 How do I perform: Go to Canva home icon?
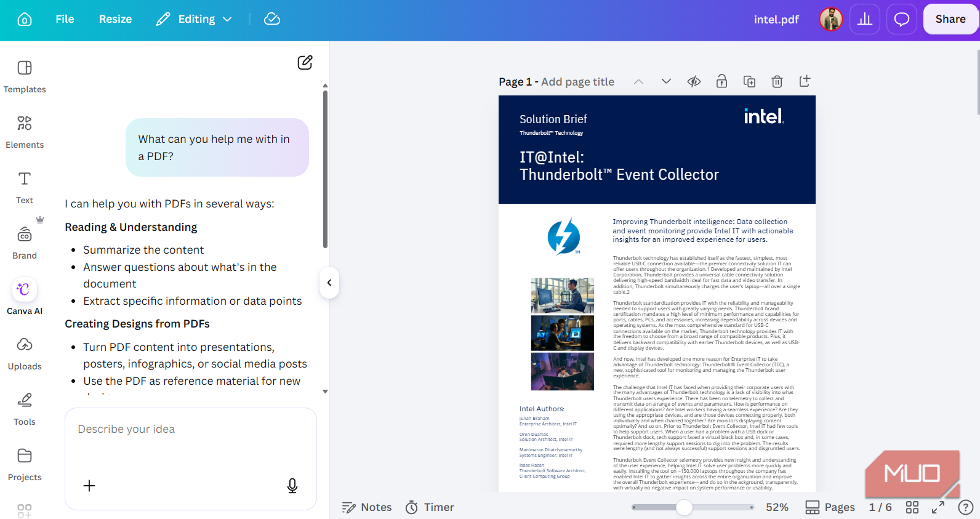pos(25,19)
